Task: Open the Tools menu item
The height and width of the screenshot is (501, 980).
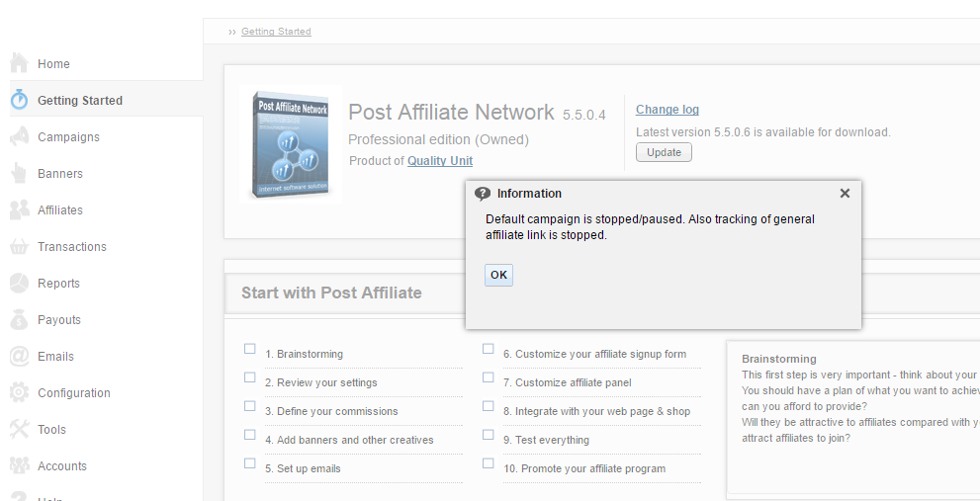Action: [x=51, y=429]
